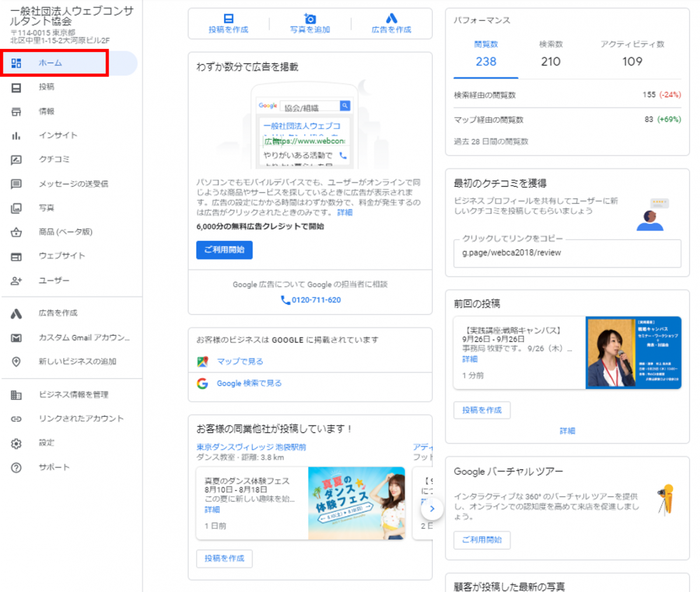The image size is (700, 592).
Task: Click the ビジネス情報を管理 building icon
Action: click(16, 395)
